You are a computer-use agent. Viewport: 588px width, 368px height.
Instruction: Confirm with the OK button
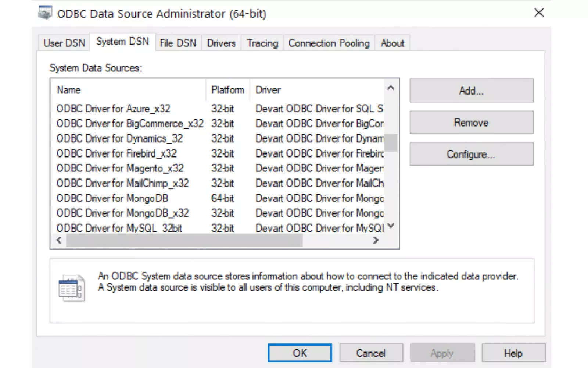300,353
